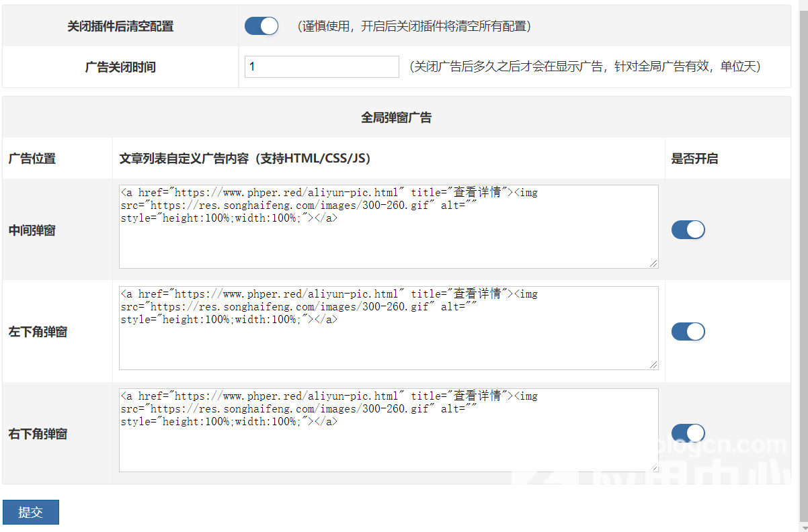Click the 文章列表自定义广告内容 column header
Image resolution: width=808 pixels, height=532 pixels.
(245, 159)
